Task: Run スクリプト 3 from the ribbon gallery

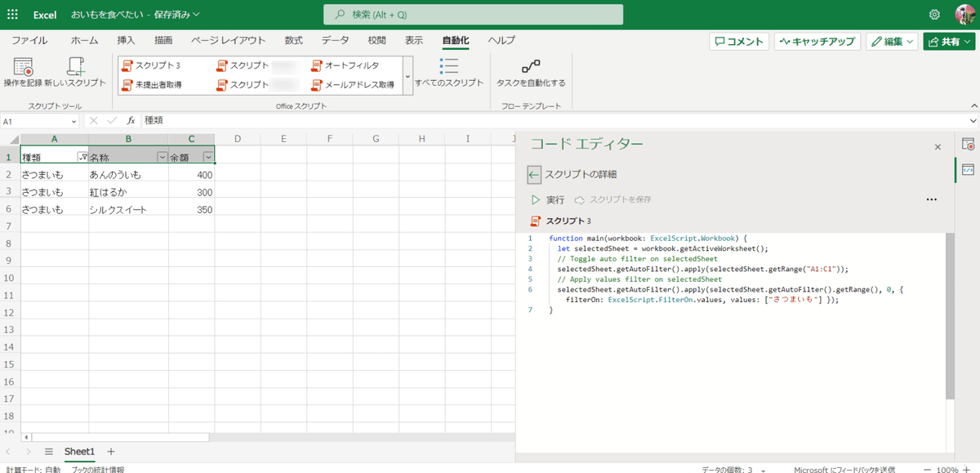Action: pos(151,65)
